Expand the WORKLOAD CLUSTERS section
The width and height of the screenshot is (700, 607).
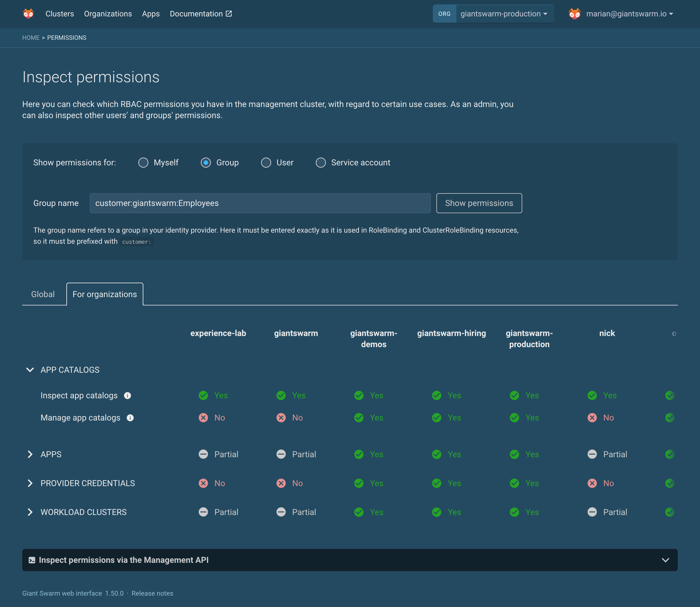point(30,512)
